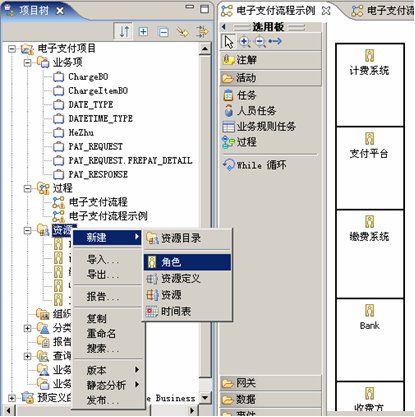Select the 过程 palette tool

point(239,142)
